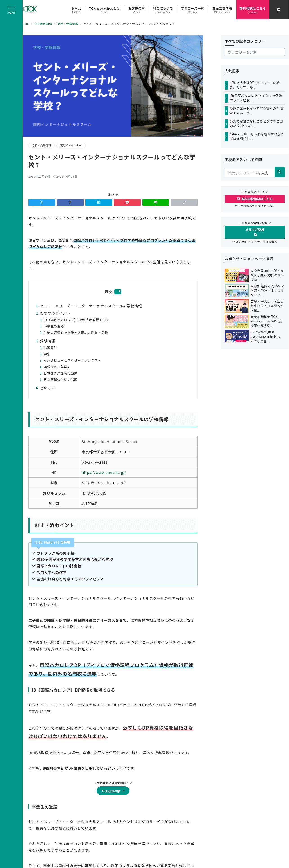Viewport: 289px width, 868px height.
Task: Click the 無料学習相談はこちら pink button
Action: [x=255, y=199]
